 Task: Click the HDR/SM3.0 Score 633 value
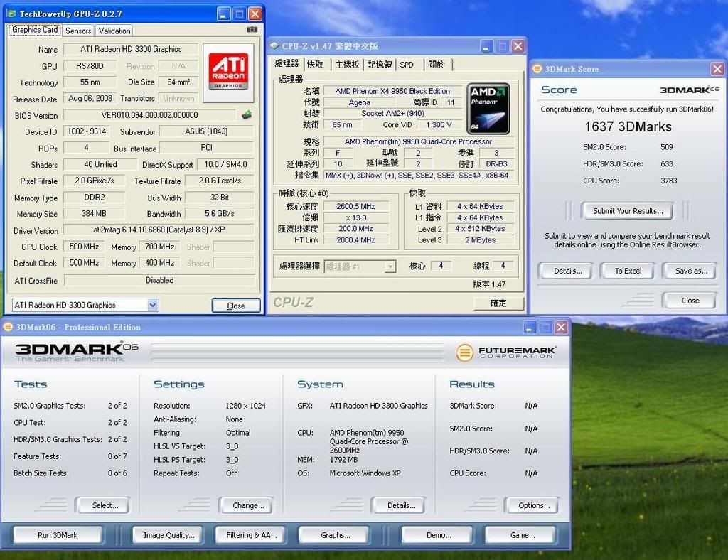(x=667, y=163)
